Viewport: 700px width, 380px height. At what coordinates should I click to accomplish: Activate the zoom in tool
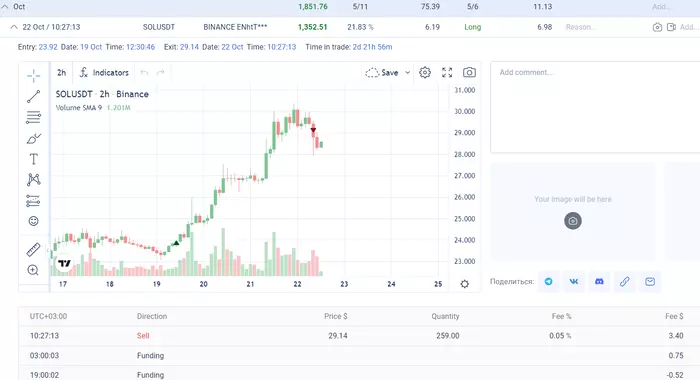tap(33, 270)
